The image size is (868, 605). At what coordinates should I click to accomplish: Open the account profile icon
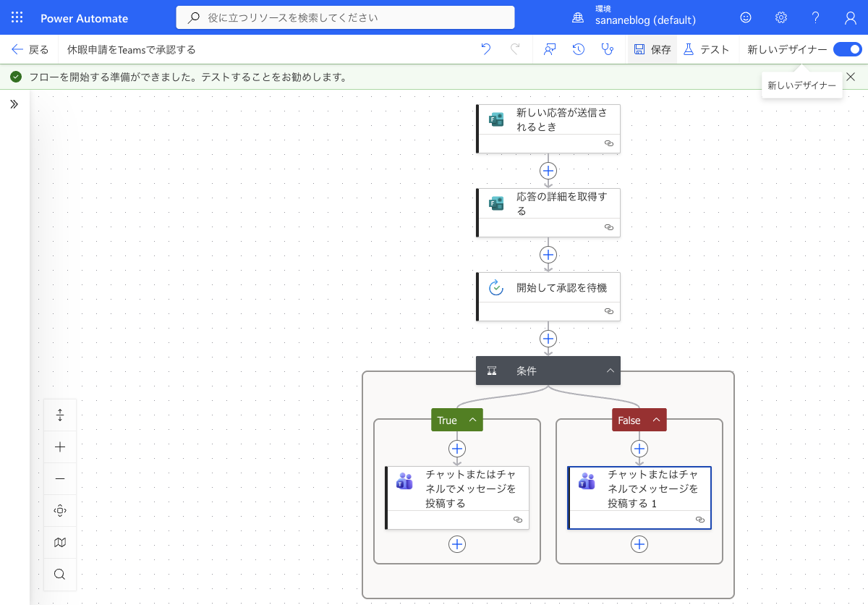click(851, 17)
